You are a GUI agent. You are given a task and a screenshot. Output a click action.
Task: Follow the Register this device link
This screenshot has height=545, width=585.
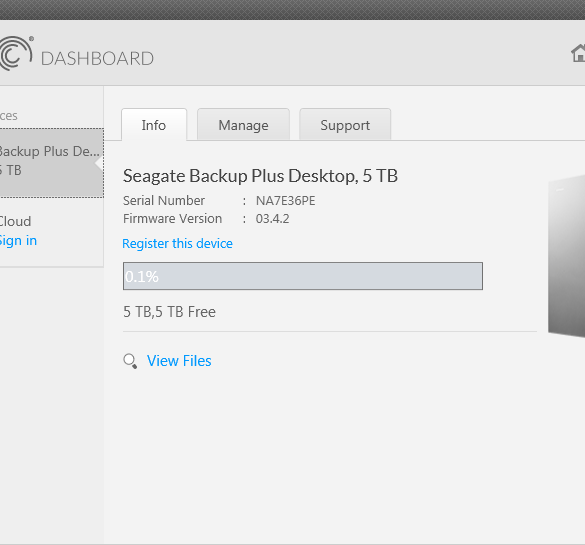[178, 244]
